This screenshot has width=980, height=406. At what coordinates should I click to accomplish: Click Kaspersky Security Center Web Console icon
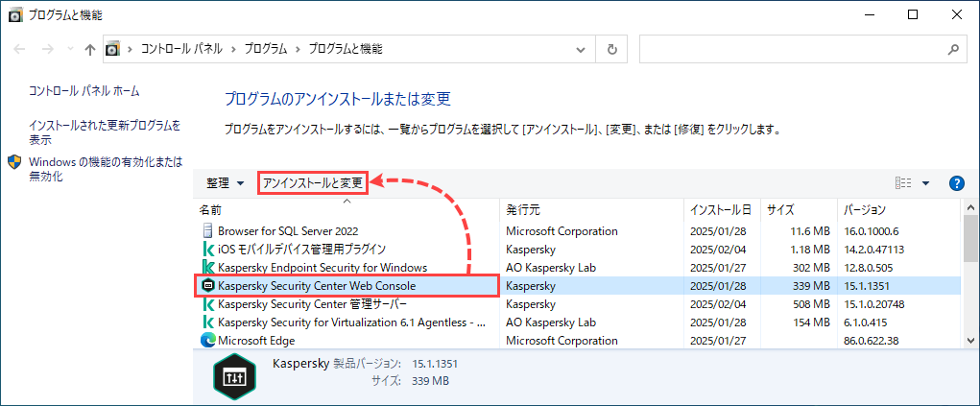[x=207, y=285]
